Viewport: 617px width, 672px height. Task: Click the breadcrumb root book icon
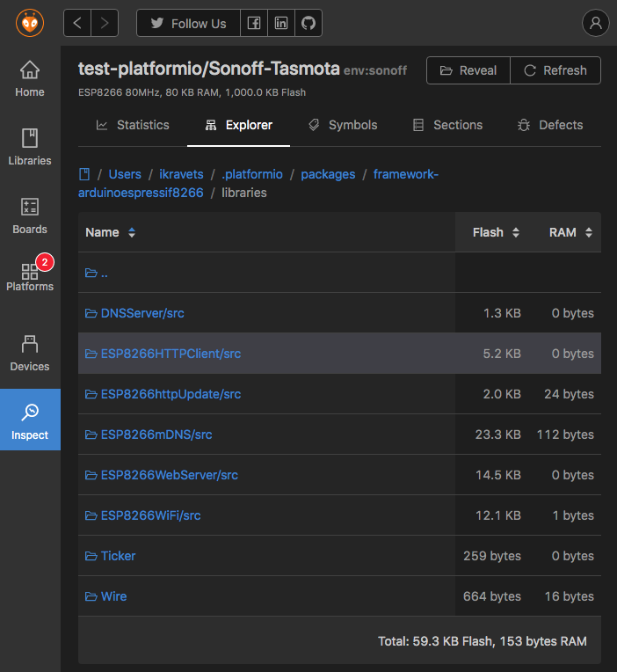[x=84, y=174]
